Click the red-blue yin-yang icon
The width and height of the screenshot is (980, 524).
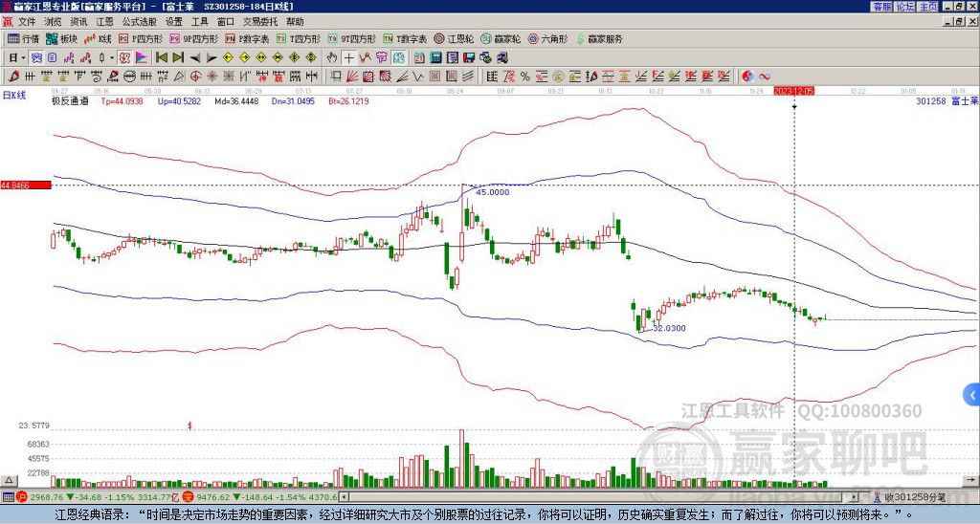[x=747, y=76]
